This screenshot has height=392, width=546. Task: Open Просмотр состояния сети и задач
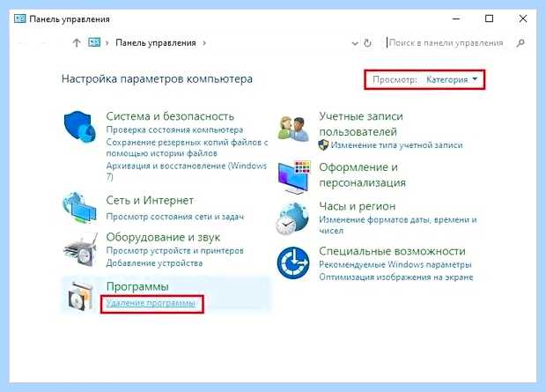click(x=174, y=217)
